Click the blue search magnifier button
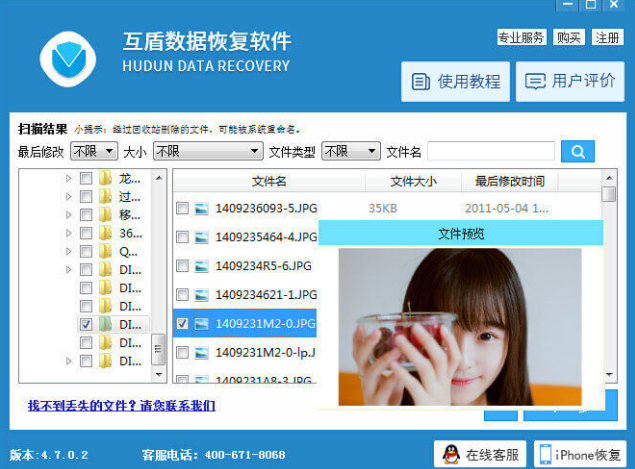This screenshot has height=469, width=635. click(577, 151)
